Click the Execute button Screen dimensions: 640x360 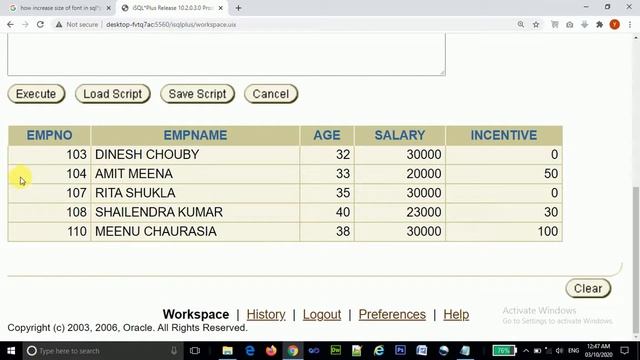[36, 94]
